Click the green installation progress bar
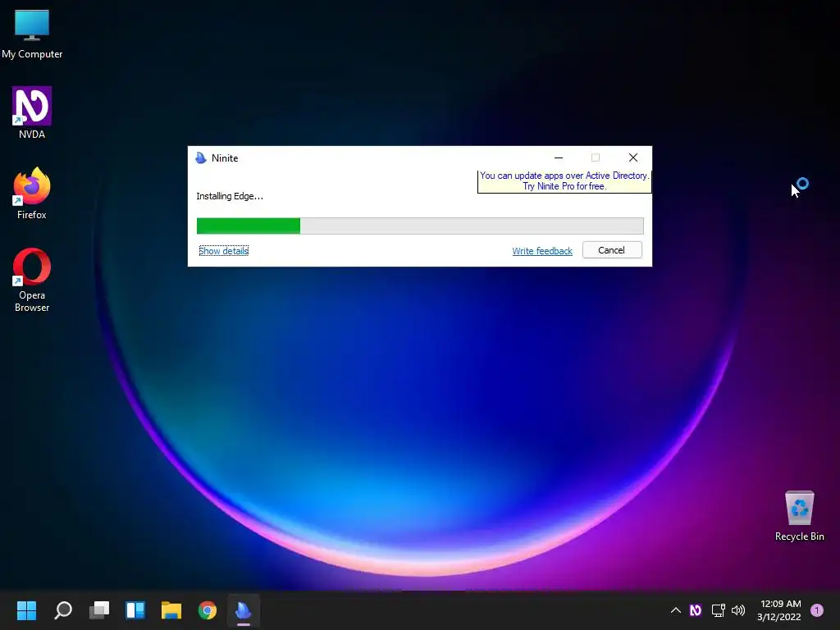840x630 pixels. click(420, 226)
